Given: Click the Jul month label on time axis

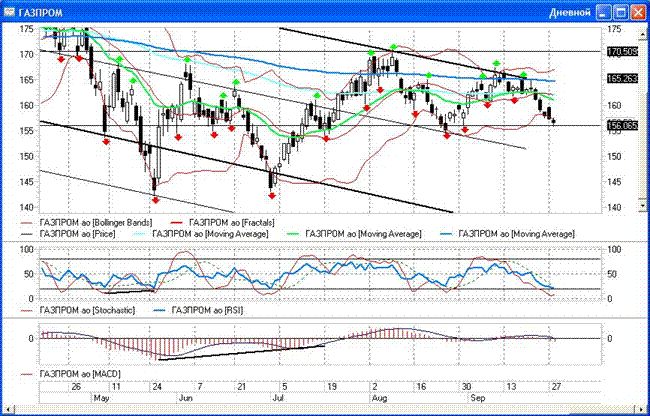Looking at the screenshot, I should [277, 398].
